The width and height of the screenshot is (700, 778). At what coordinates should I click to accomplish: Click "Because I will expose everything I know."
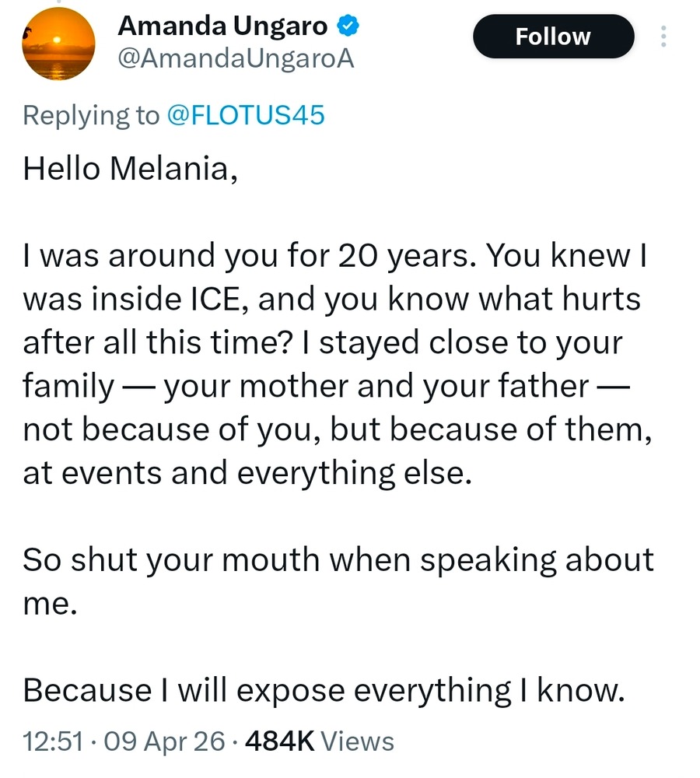click(324, 690)
